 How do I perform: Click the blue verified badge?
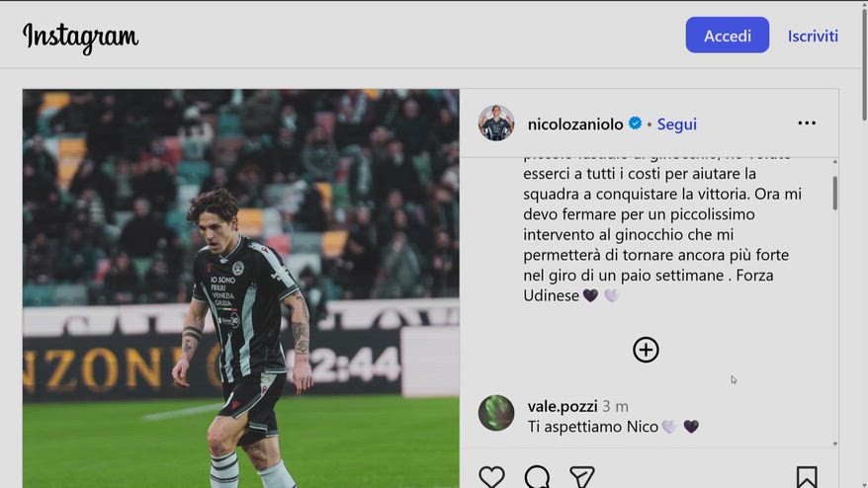pos(635,124)
